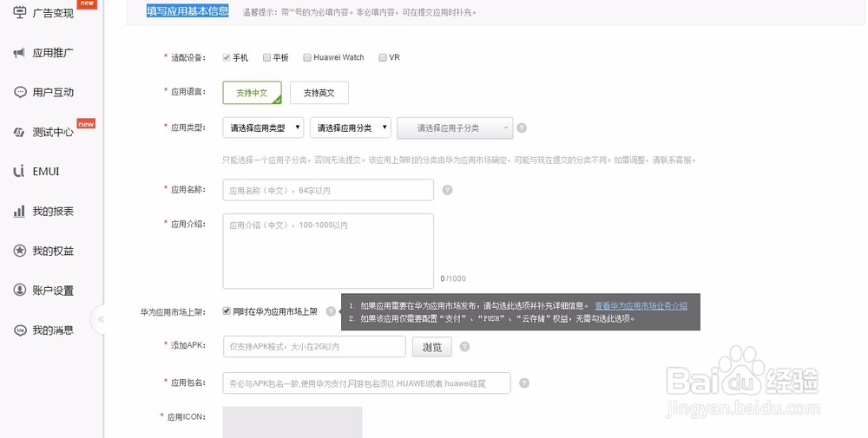This screenshot has height=438, width=868.
Task: Click help icon beside 同时在华为应用市场上架
Action: click(331, 311)
